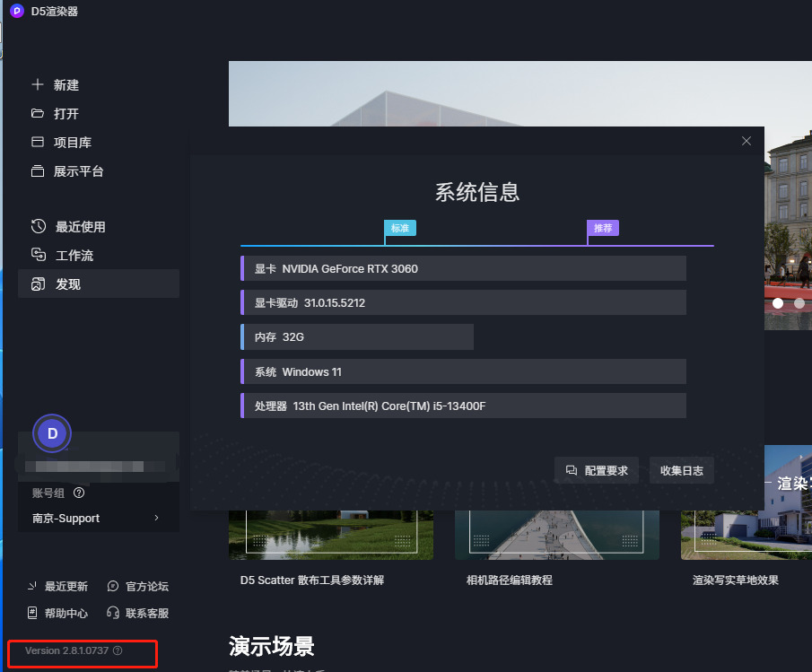Click the folder icon beside 打开
Screen dimensions: 812x672
coord(38,113)
